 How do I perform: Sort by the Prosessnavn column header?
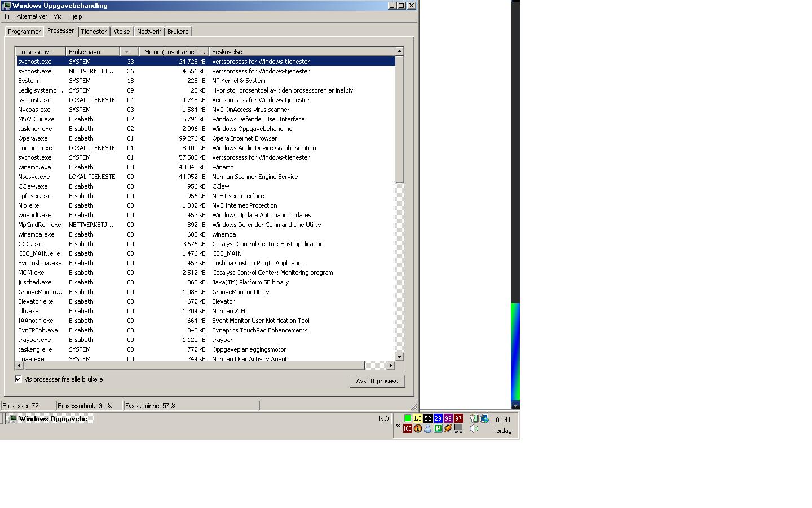(40, 51)
